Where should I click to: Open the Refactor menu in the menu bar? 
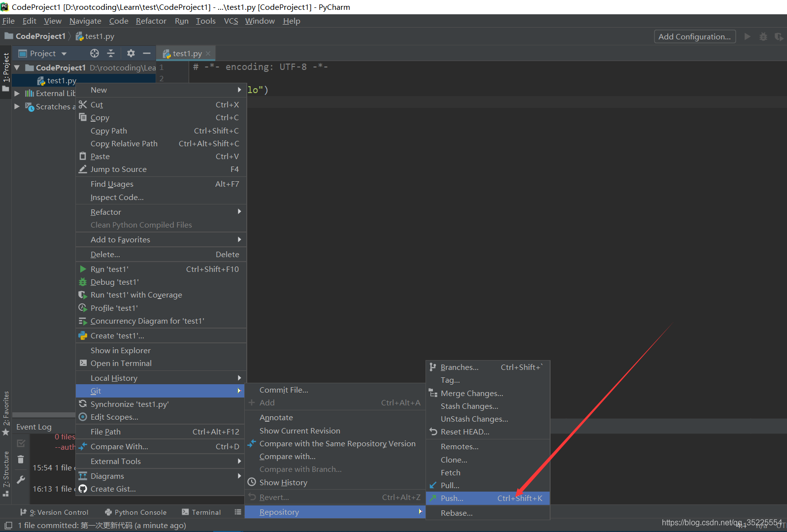(x=151, y=21)
